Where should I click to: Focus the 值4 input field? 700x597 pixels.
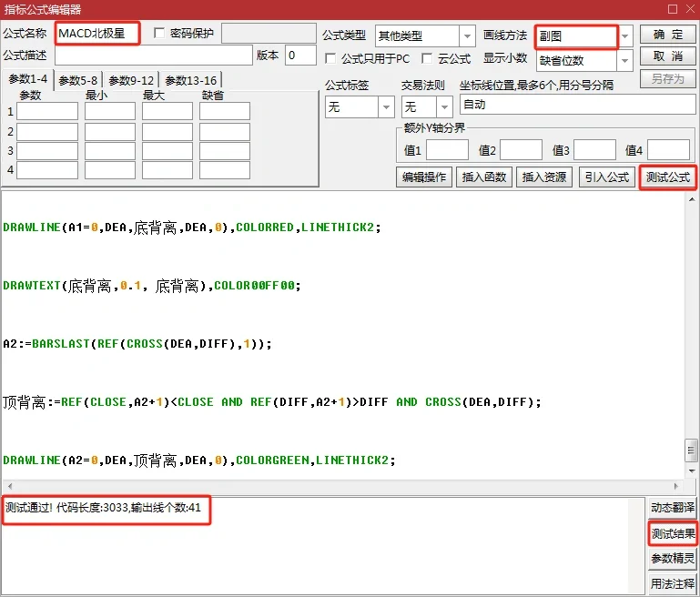pos(668,150)
